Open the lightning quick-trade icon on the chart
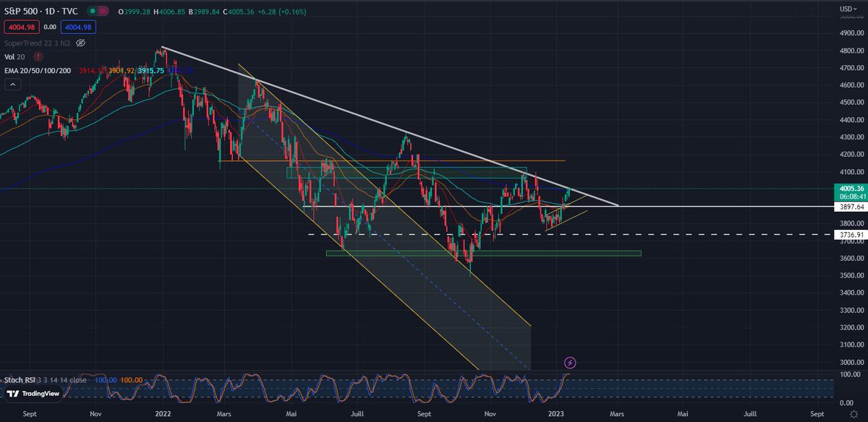The height and width of the screenshot is (422, 868). [x=569, y=363]
